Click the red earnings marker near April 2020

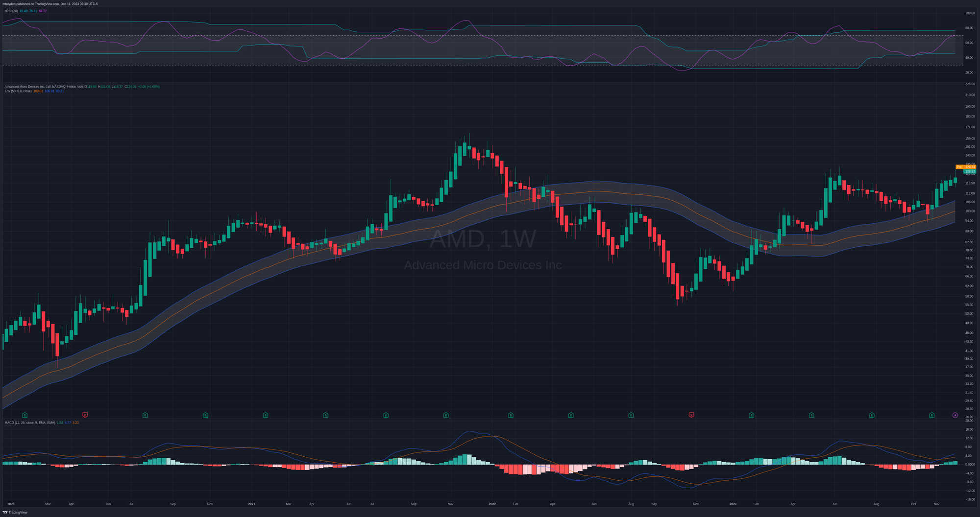click(85, 415)
